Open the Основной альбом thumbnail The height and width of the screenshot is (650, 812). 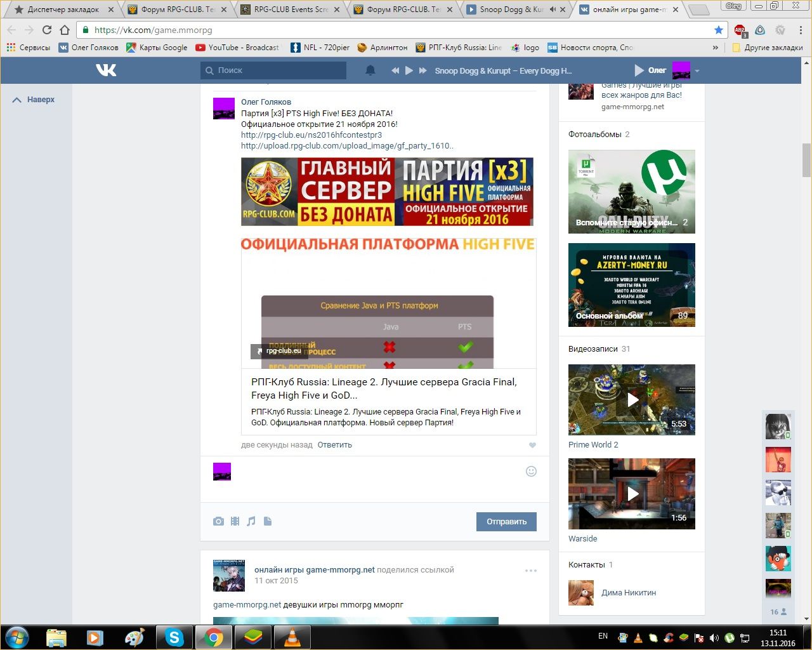tap(632, 285)
